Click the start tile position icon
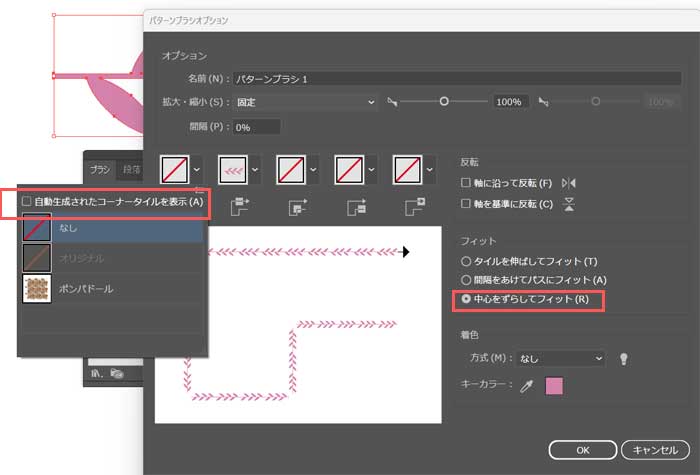Screen dimensions: 700x475 [356, 207]
